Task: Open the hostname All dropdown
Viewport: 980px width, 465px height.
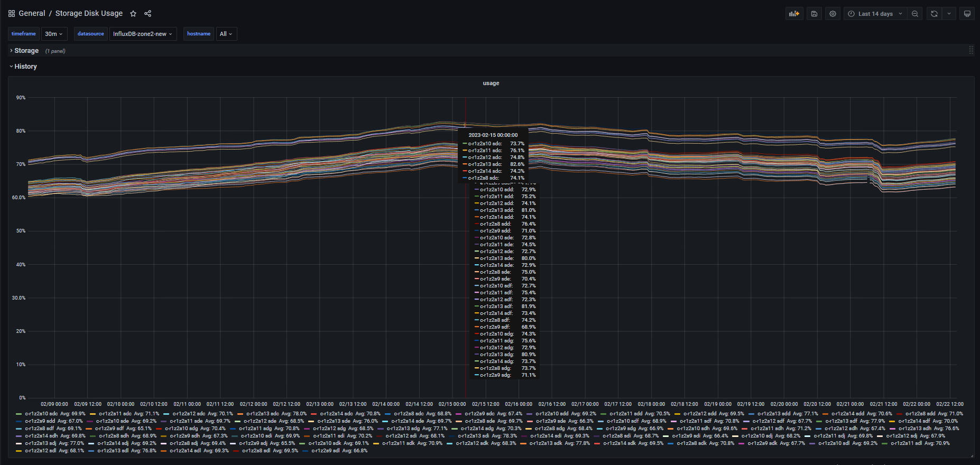Action: tap(226, 34)
